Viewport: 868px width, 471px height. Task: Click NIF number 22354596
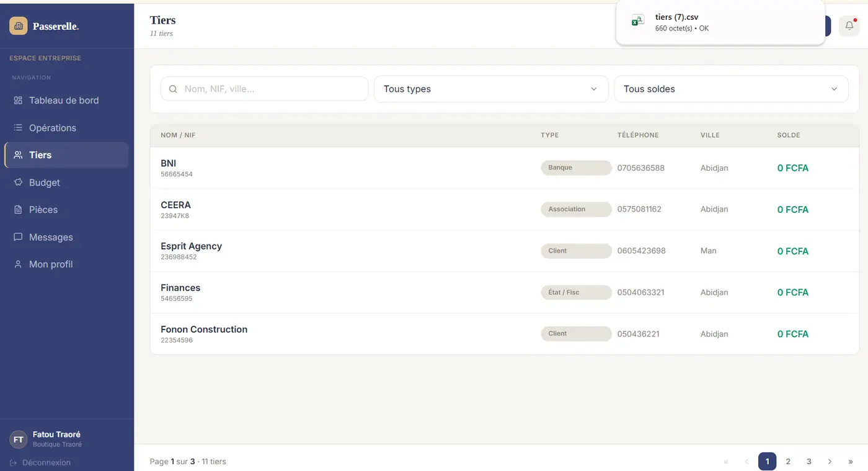coord(177,341)
